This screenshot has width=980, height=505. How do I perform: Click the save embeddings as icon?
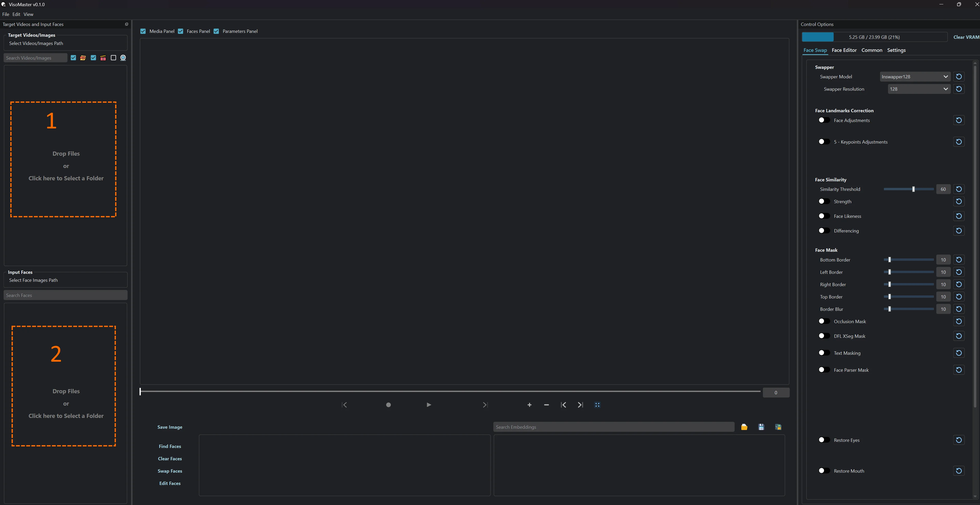click(778, 427)
